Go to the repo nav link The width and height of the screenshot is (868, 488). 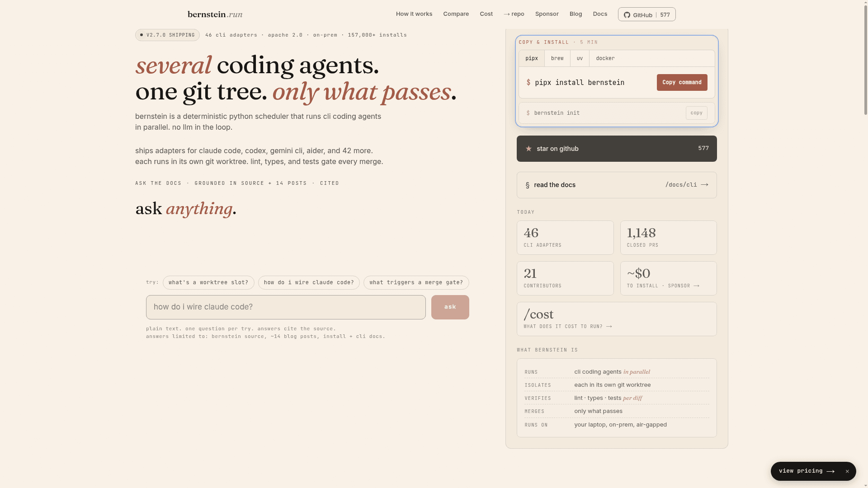pyautogui.click(x=514, y=14)
